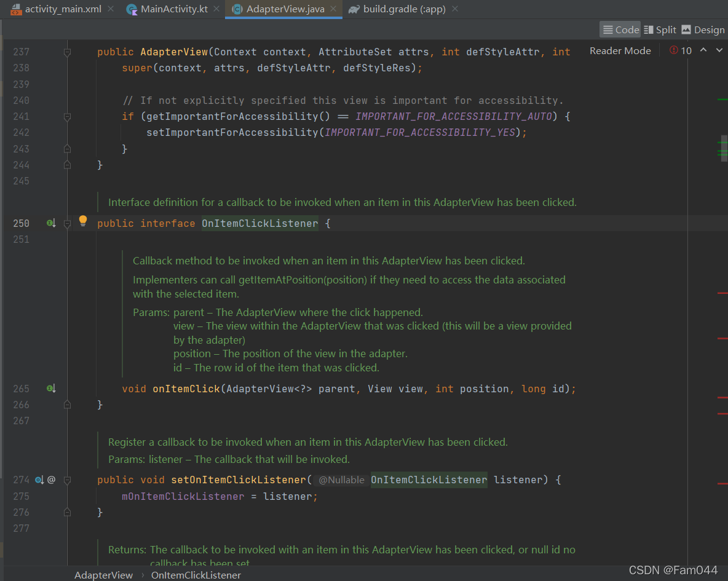
Task: Click IMPORTANT_FOR_ACCESSIBILITY_AUTO constant
Action: coord(454,116)
